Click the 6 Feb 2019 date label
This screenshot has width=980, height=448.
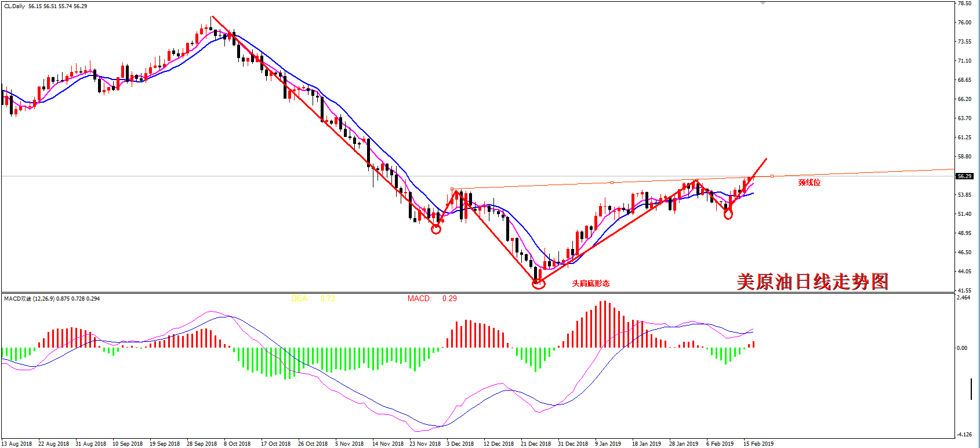[x=720, y=444]
